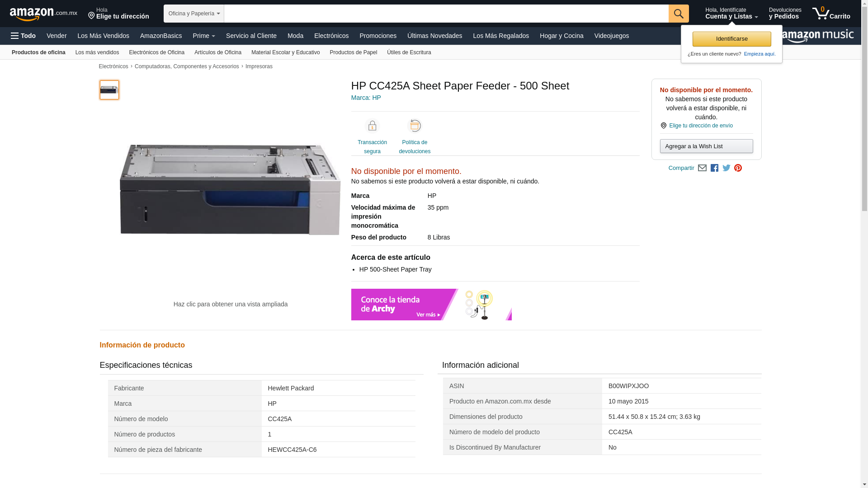The height and width of the screenshot is (488, 868).
Task: Expand the Oficina y Papelería search category dropdown
Action: click(193, 14)
